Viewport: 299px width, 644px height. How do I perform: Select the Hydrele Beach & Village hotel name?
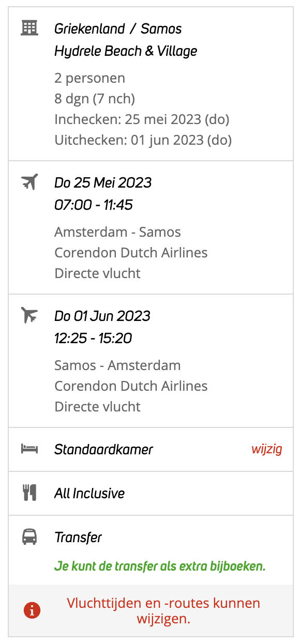(126, 51)
